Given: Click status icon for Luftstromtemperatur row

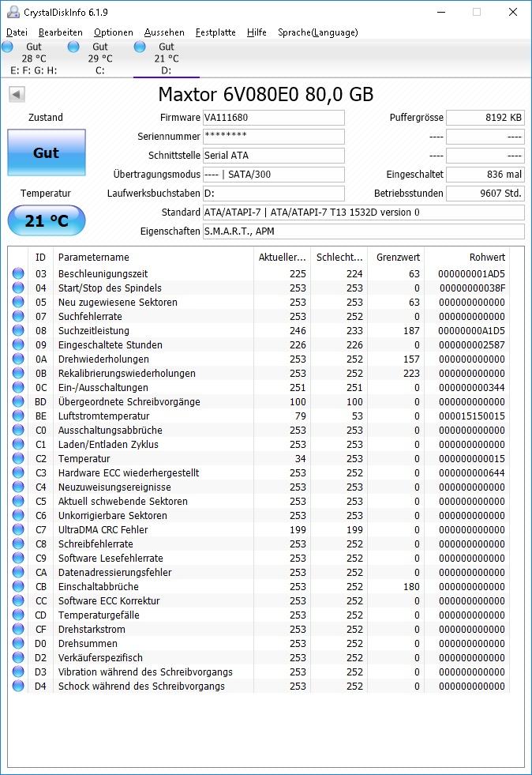Looking at the screenshot, I should (18, 416).
